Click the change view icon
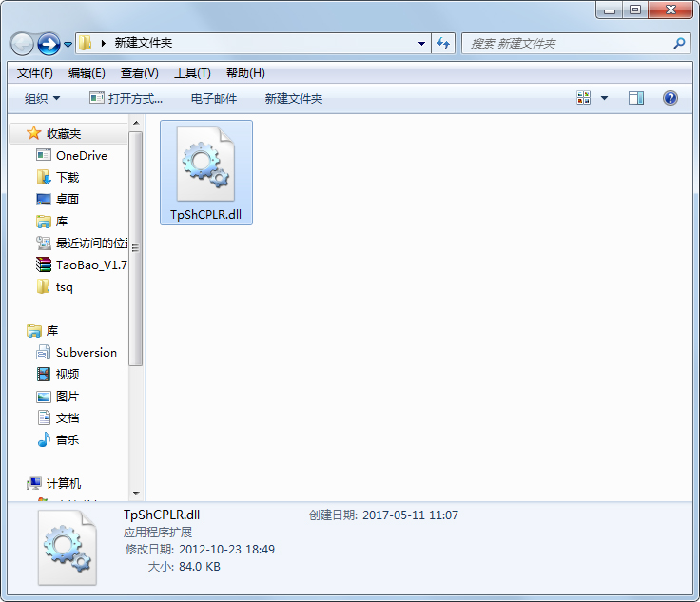 click(583, 98)
